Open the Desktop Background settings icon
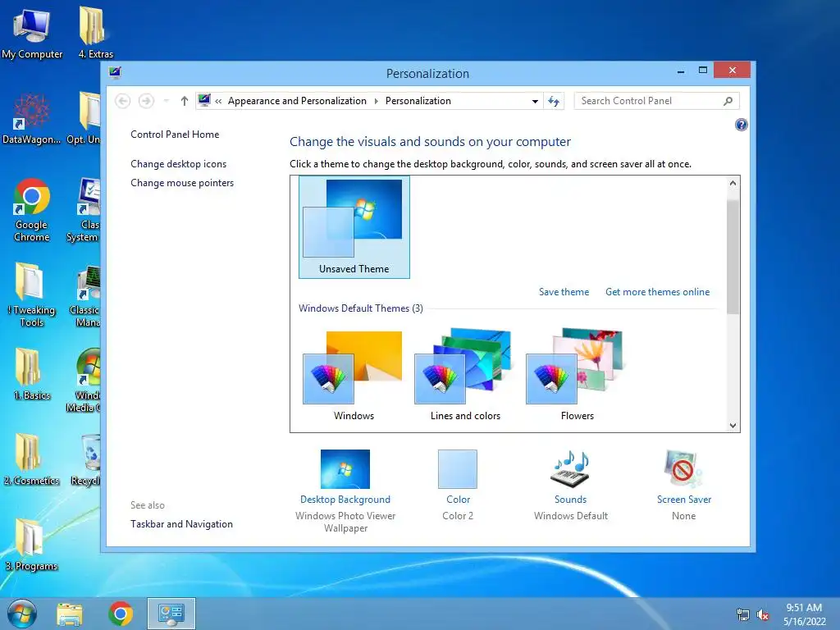The height and width of the screenshot is (630, 840). tap(345, 468)
